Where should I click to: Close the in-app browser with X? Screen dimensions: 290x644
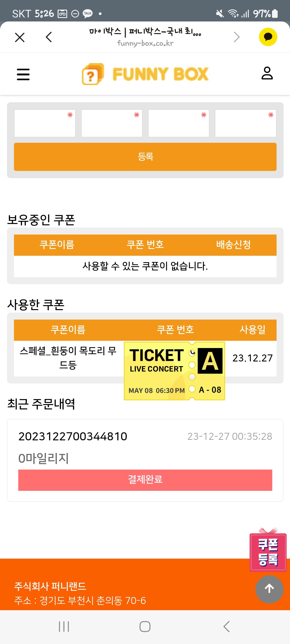pos(20,37)
